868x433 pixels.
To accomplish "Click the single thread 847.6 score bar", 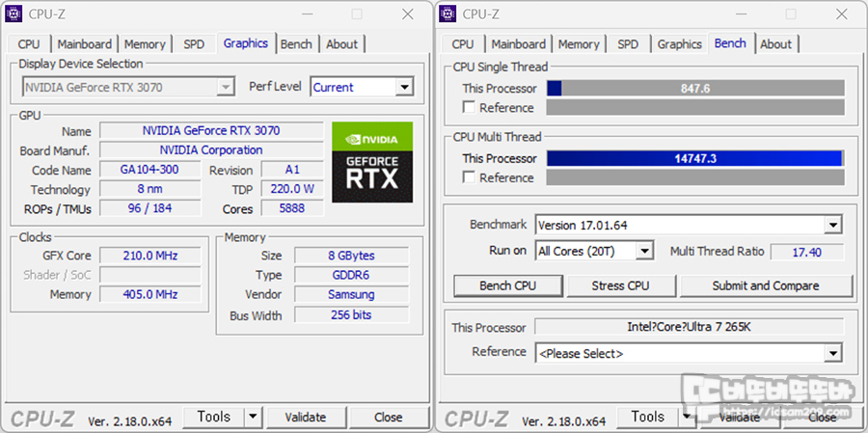I will click(695, 89).
